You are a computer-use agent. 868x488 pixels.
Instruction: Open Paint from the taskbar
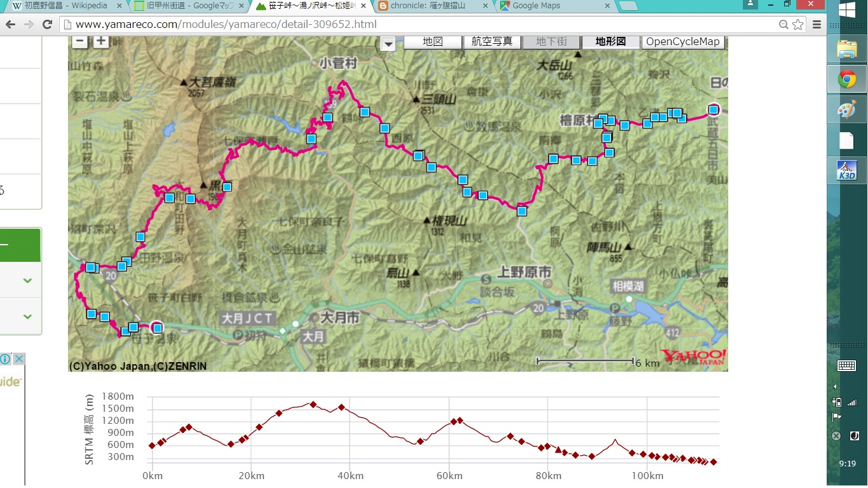847,110
